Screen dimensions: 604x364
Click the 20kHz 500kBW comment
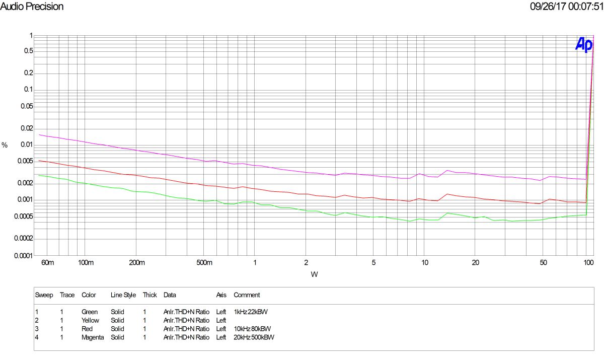pos(254,337)
